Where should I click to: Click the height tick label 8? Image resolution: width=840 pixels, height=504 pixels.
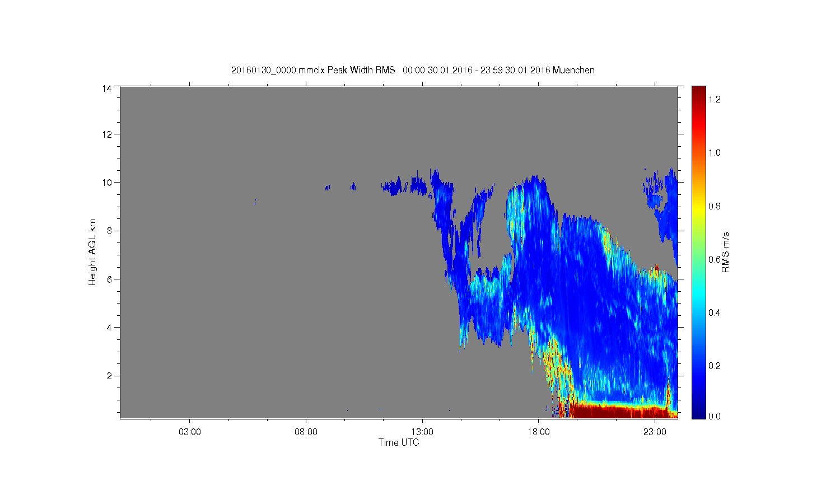109,231
